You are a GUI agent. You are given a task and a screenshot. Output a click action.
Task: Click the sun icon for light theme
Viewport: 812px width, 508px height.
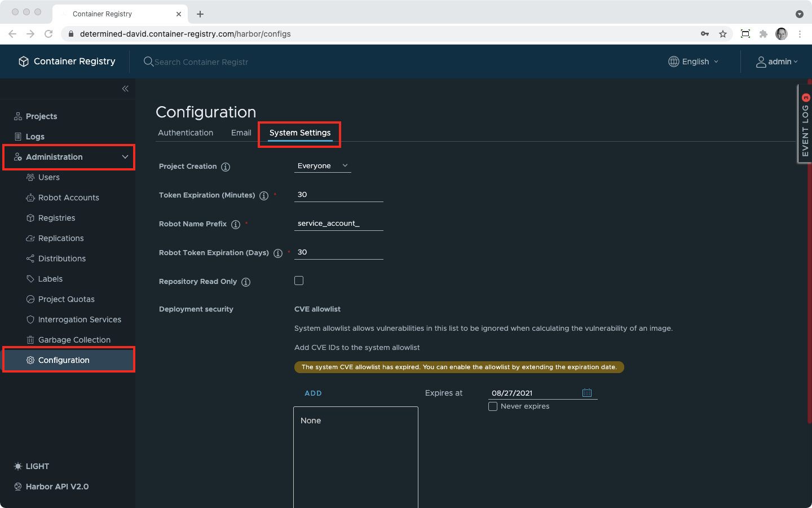click(18, 466)
